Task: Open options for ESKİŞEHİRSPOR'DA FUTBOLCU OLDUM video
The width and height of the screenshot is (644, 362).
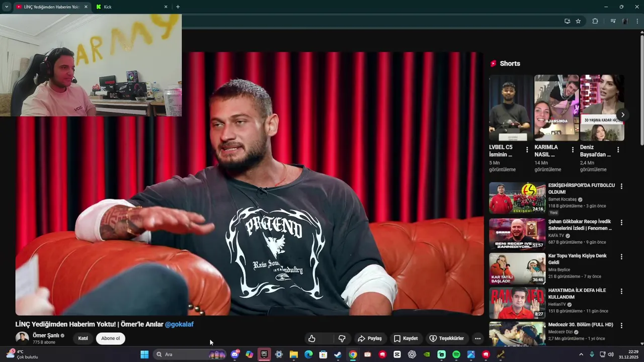Action: point(621,186)
